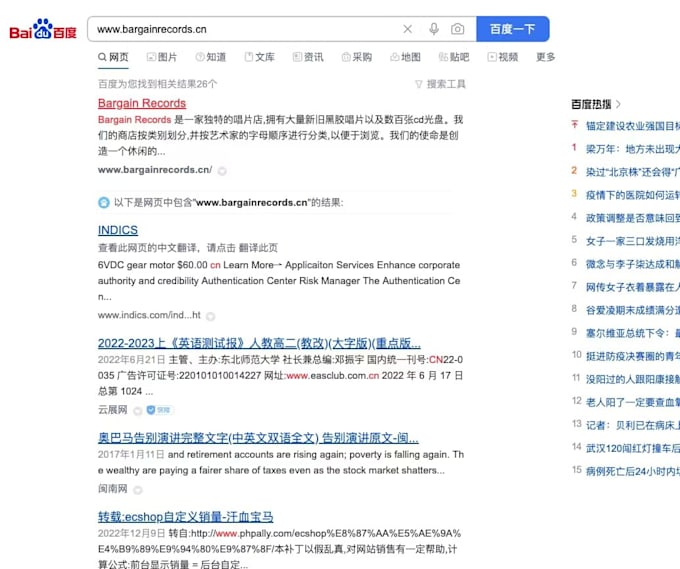Screen dimensions: 680x569
Task: Click the 保障 shield badge beside 云展网
Action: coord(159,410)
